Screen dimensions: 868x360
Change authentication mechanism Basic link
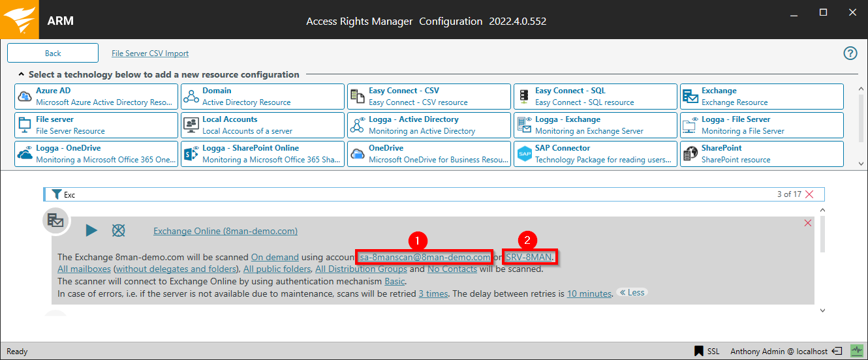coord(395,282)
